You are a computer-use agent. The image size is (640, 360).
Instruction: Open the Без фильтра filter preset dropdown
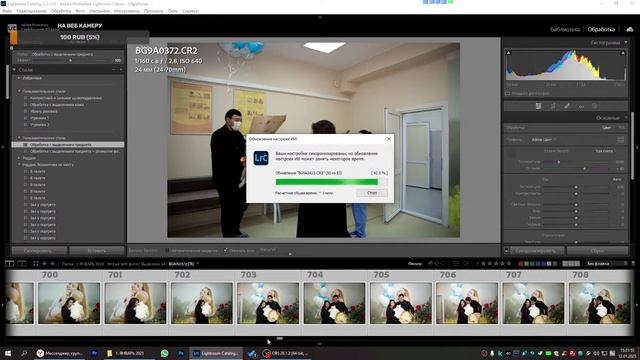pyautogui.click(x=607, y=264)
